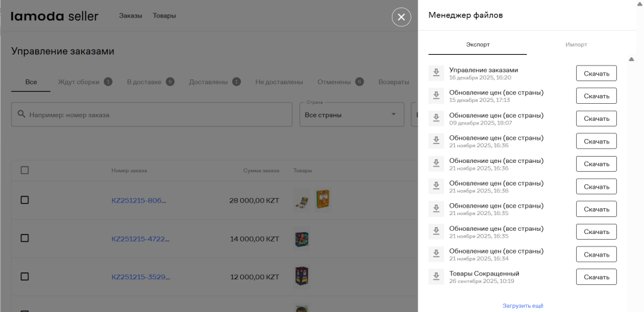The image size is (644, 312).
Task: Switch to the Импорт tab
Action: coord(576,45)
